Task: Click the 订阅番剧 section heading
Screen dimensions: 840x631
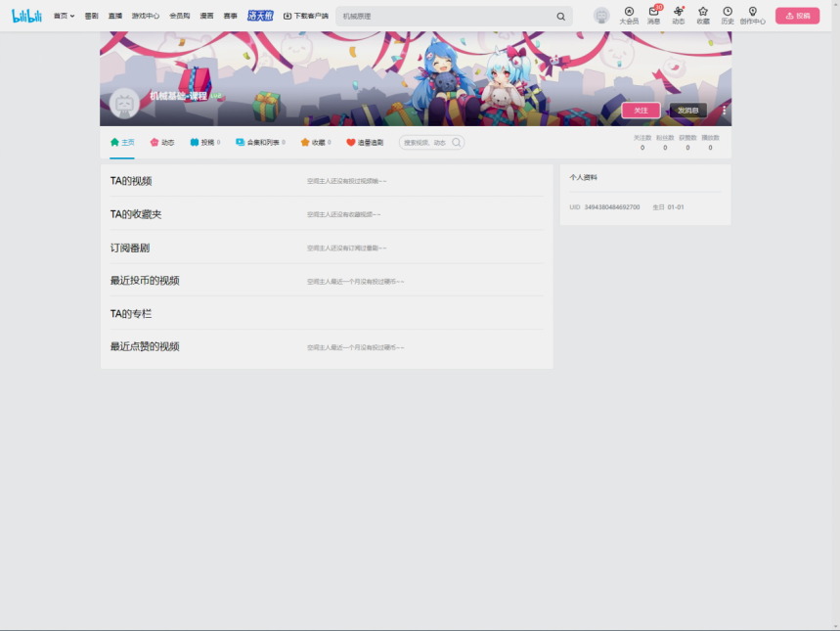Action: pos(130,248)
